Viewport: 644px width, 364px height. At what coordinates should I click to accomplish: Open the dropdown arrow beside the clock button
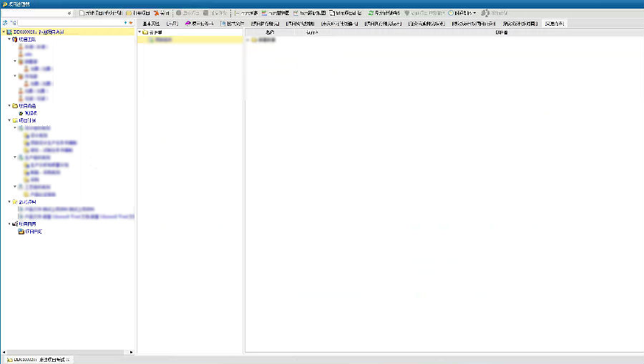pos(474,13)
